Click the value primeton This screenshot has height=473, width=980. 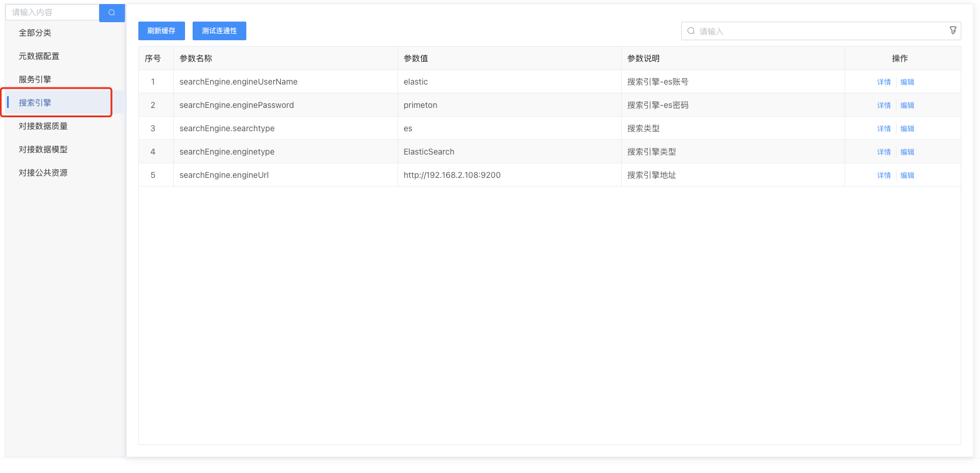tap(420, 105)
